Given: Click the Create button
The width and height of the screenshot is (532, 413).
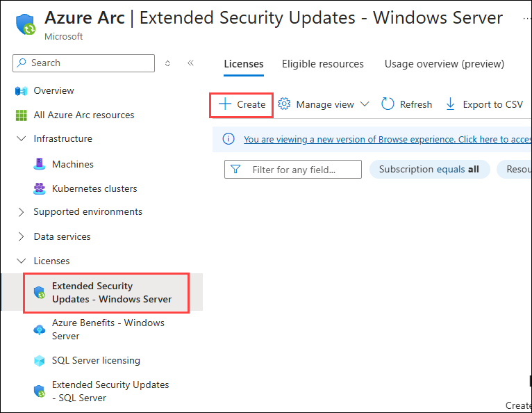Looking at the screenshot, I should (x=241, y=104).
